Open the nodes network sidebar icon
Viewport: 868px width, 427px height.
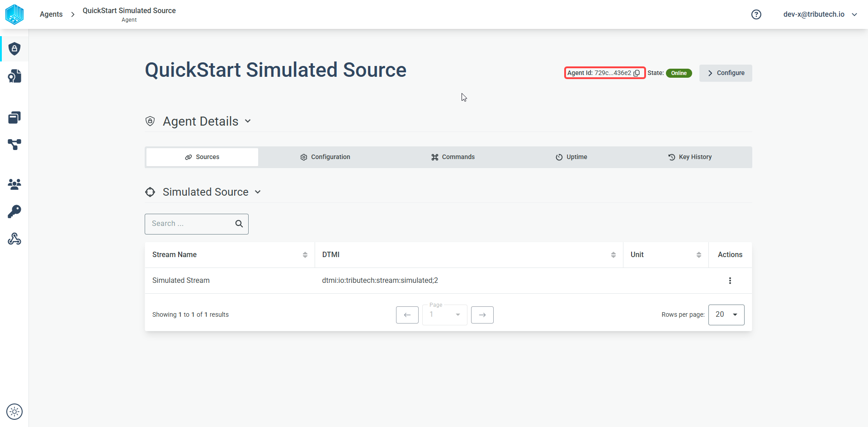click(14, 145)
